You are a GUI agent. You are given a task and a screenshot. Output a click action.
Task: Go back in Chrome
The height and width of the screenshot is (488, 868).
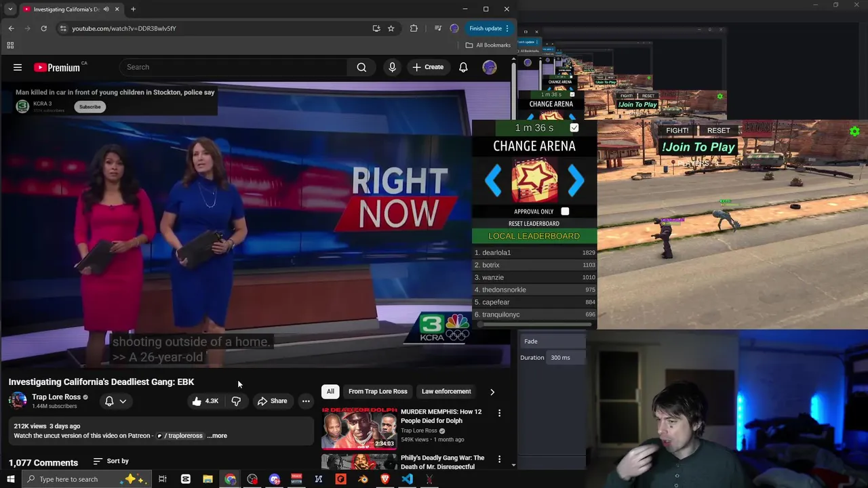(11, 28)
